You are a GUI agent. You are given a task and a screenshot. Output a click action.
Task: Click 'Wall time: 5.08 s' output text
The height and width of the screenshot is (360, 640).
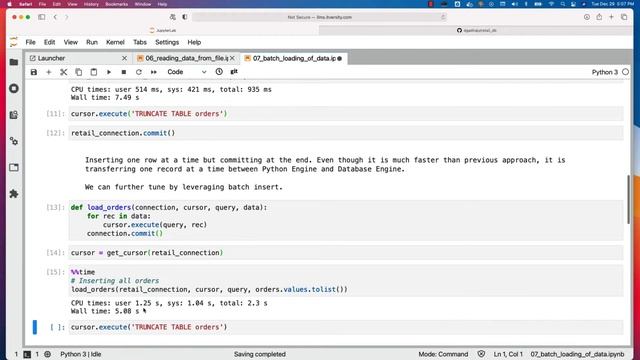coord(105,311)
